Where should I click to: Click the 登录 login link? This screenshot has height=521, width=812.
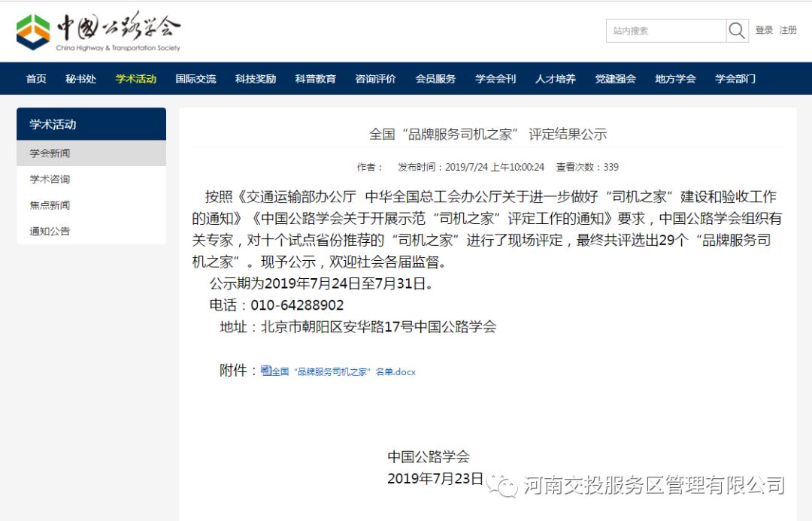(x=764, y=31)
